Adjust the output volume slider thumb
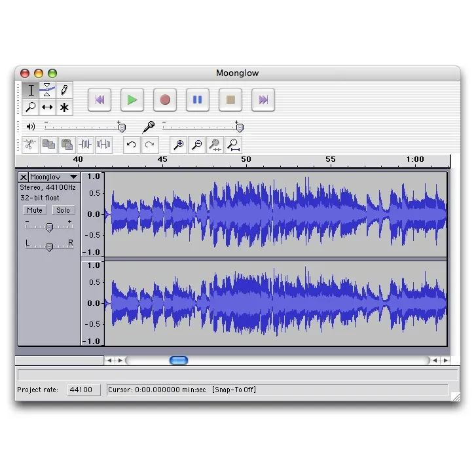Screen dimensions: 476x476 click(122, 128)
